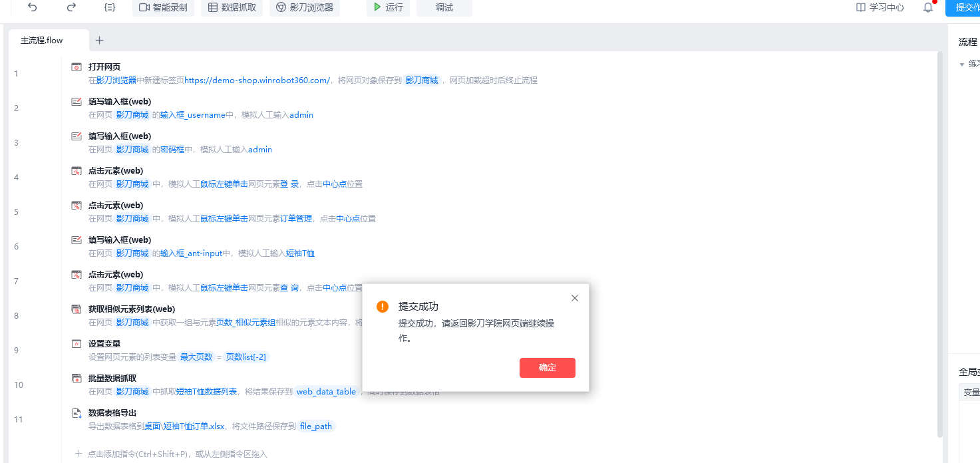Image resolution: width=980 pixels, height=463 pixels.
Task: Click 中心点 position in step 5
Action: coord(348,219)
